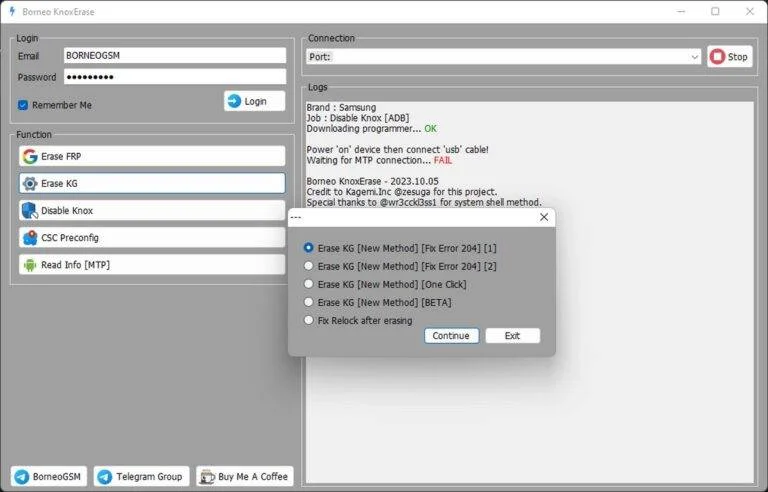Click the Google icon on Erase FRP
Viewport: 768px width, 492px height.
(30, 156)
